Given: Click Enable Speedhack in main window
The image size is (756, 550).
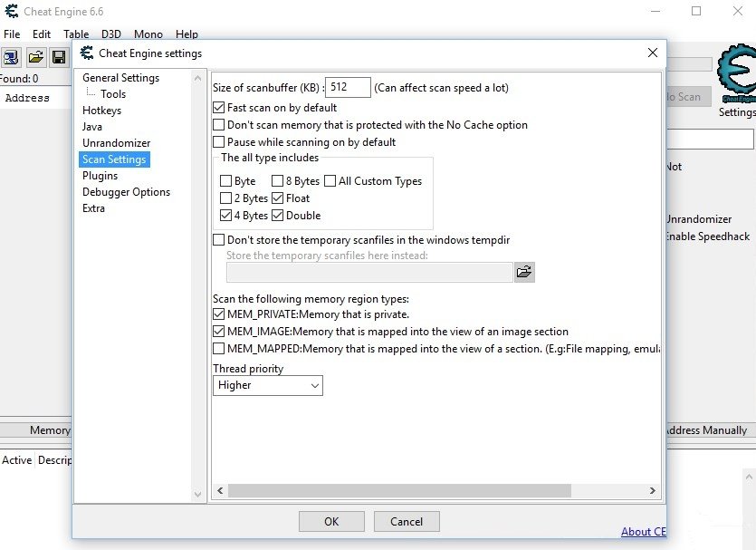Looking at the screenshot, I should coord(708,236).
